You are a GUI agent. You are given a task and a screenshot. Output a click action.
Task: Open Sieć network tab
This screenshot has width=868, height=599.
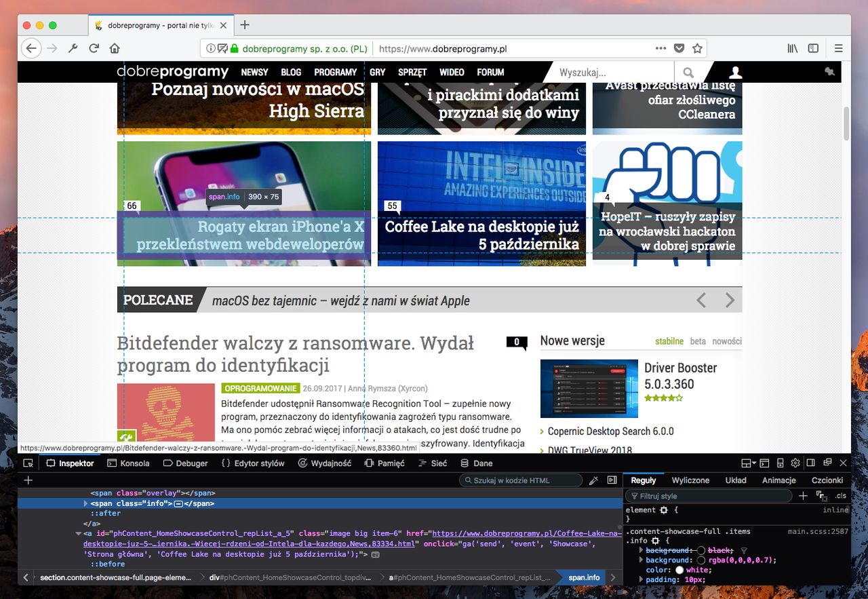(433, 463)
